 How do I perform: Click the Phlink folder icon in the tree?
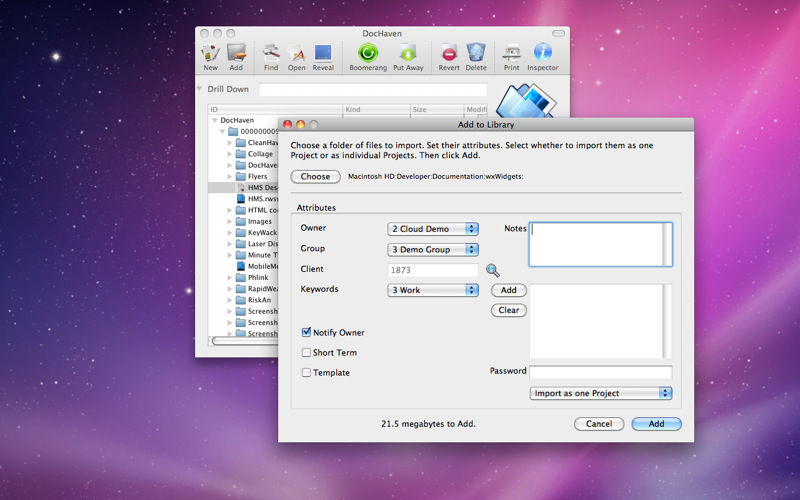241,277
